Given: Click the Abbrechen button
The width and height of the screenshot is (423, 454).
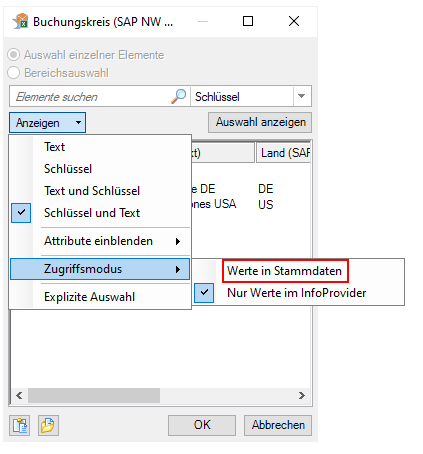Looking at the screenshot, I should coord(278,425).
